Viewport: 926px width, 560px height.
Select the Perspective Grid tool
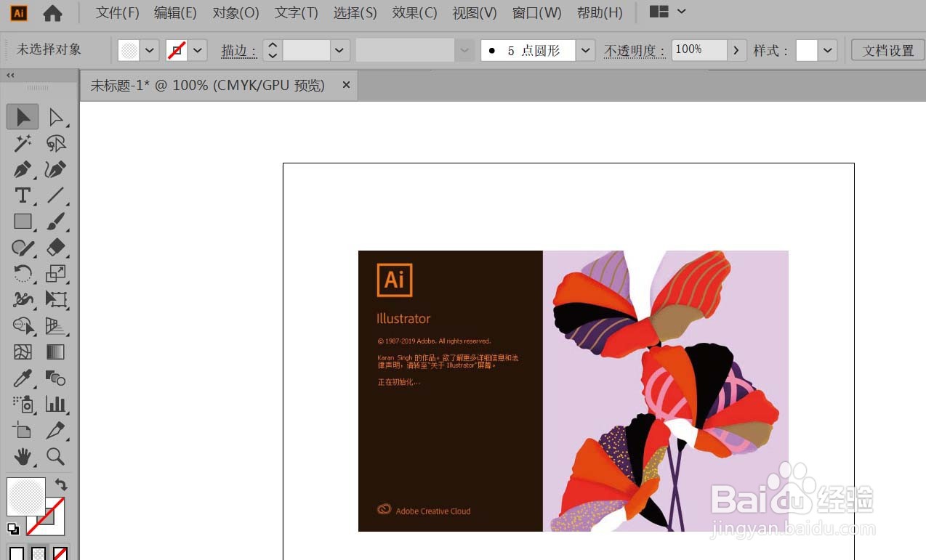pyautogui.click(x=56, y=325)
